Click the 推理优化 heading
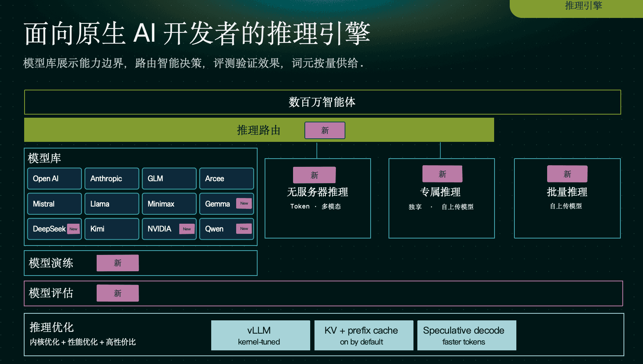 click(x=52, y=327)
